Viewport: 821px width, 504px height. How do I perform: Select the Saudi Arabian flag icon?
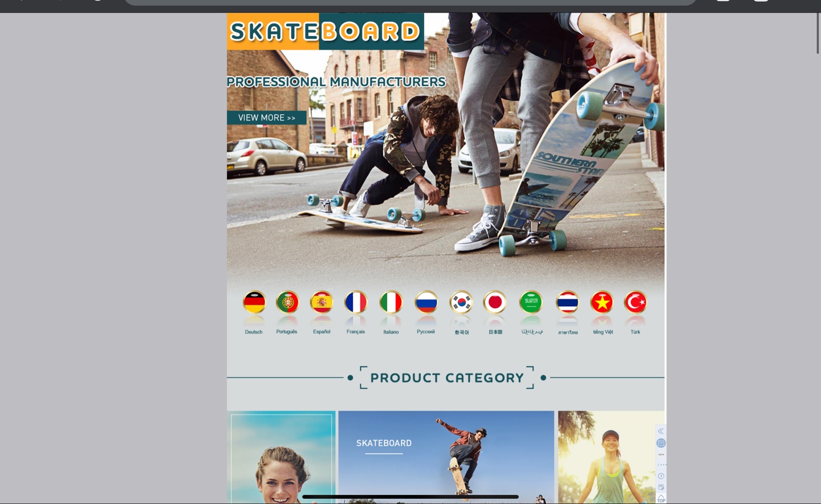click(x=531, y=302)
